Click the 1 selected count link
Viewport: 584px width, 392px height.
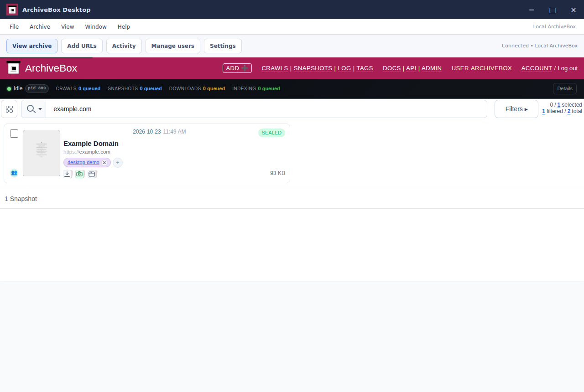[x=559, y=105]
